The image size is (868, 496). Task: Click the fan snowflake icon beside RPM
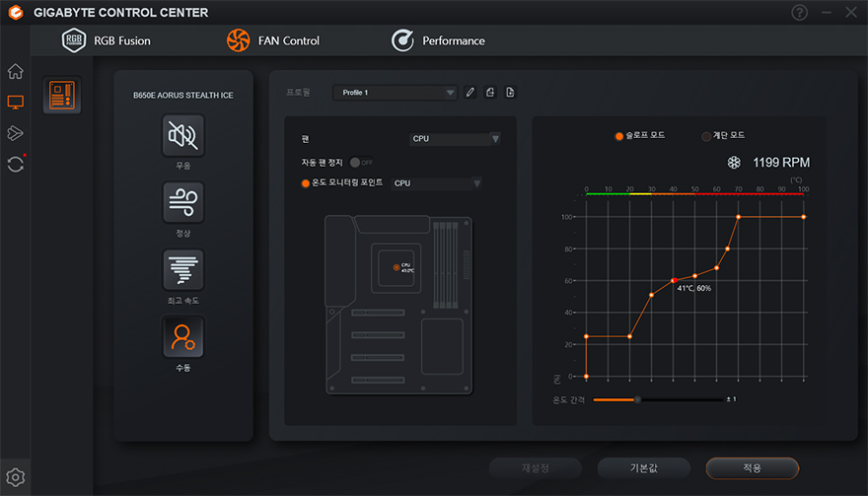(x=734, y=162)
